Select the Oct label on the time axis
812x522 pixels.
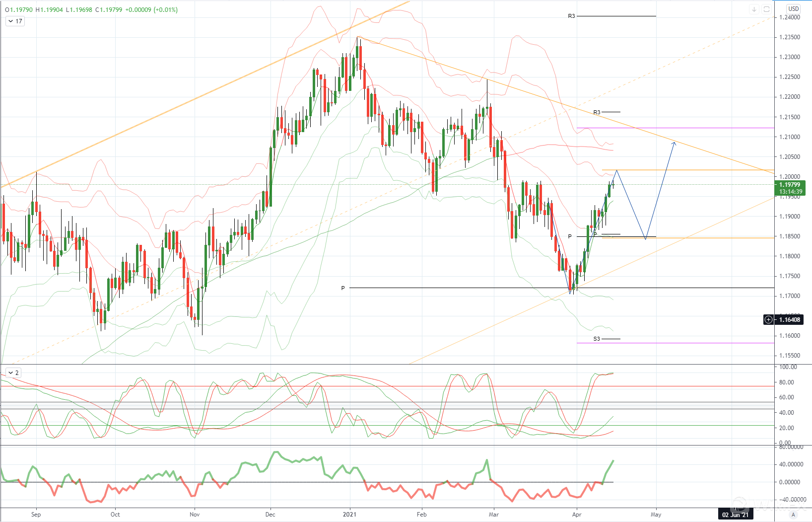click(115, 515)
